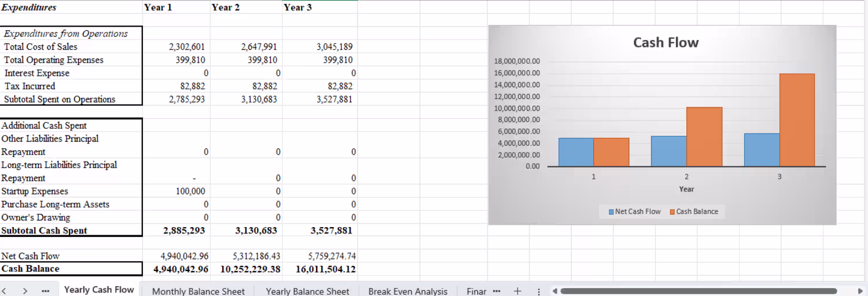Show hidden sheet tabs via left ellipsis
Viewport: 868px width, 296px height.
point(45,291)
